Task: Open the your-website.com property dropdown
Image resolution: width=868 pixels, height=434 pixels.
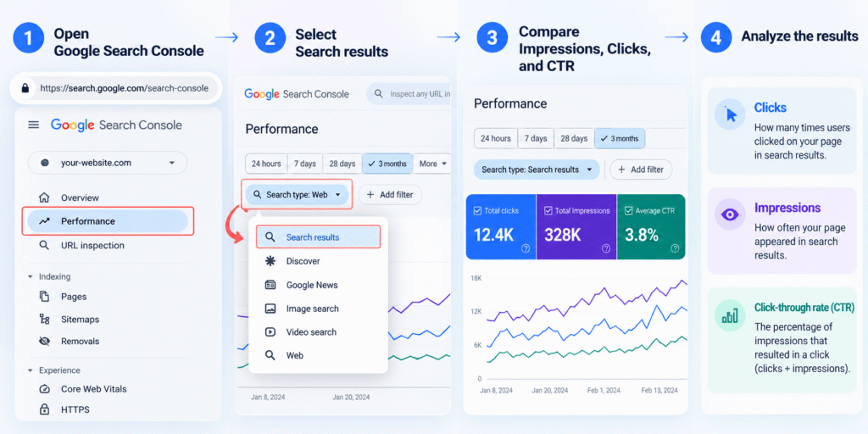Action: (x=108, y=163)
